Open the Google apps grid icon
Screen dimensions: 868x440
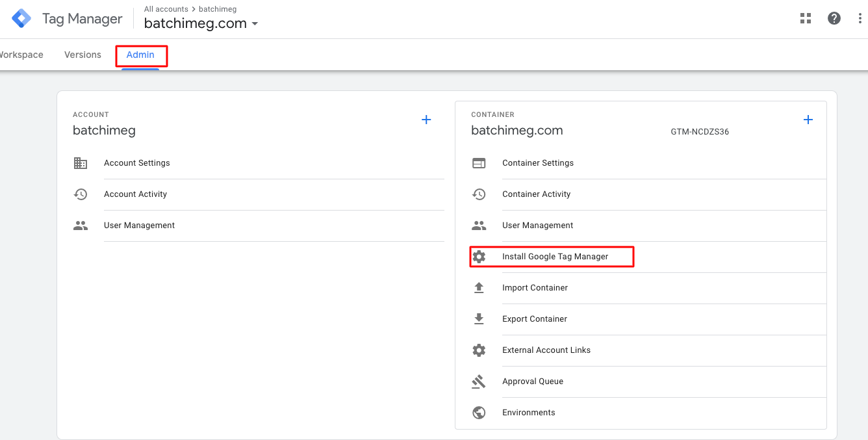(x=806, y=18)
